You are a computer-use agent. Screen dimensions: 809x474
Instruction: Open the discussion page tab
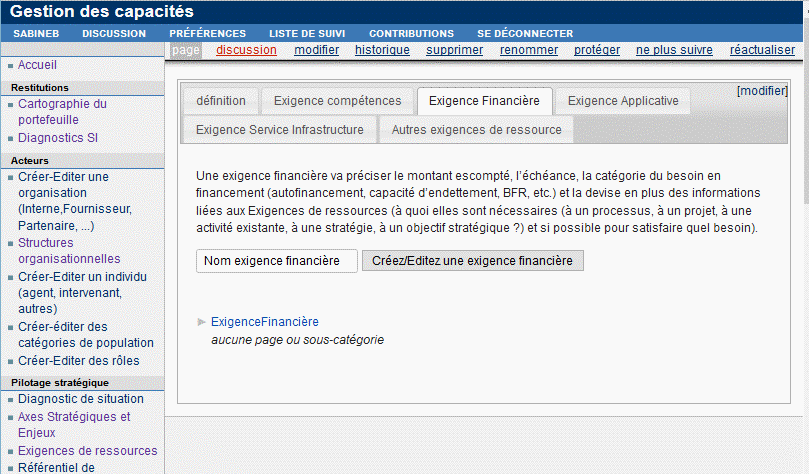(246, 50)
